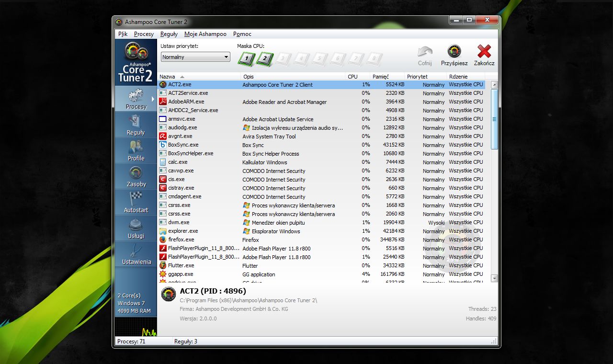Viewport: 613px width, 364px height.
Task: Click the ACT2.exe process icon
Action: point(163,84)
